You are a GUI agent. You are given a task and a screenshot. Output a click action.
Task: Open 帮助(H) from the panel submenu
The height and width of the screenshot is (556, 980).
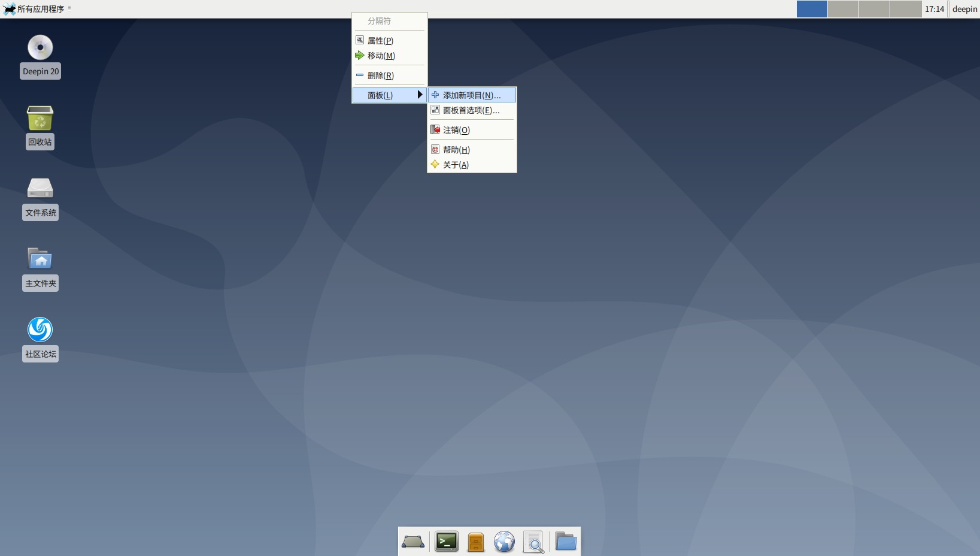tap(472, 150)
